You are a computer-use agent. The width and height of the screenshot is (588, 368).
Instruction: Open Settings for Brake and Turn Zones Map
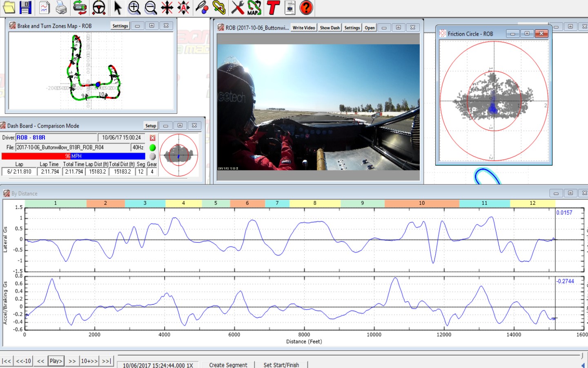[120, 26]
